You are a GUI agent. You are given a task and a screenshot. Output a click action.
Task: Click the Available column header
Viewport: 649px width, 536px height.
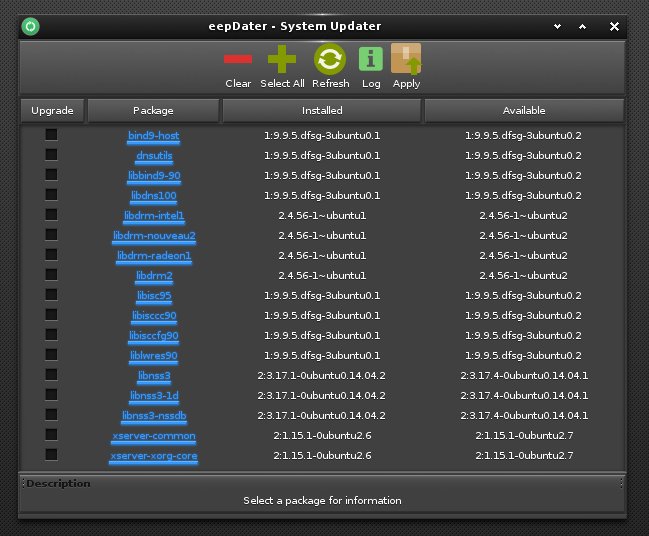[x=524, y=111]
